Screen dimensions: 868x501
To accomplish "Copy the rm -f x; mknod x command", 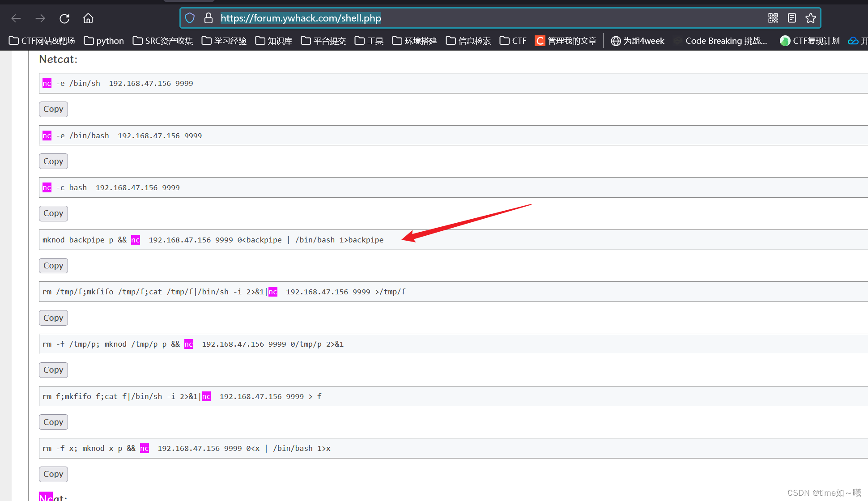I will coord(53,474).
